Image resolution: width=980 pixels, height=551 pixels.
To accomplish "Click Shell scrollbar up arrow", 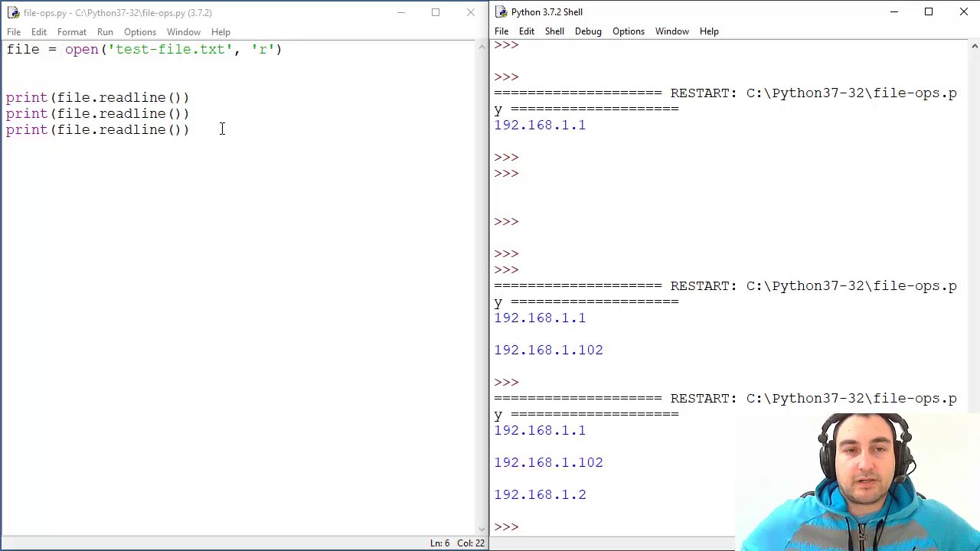I will (974, 46).
